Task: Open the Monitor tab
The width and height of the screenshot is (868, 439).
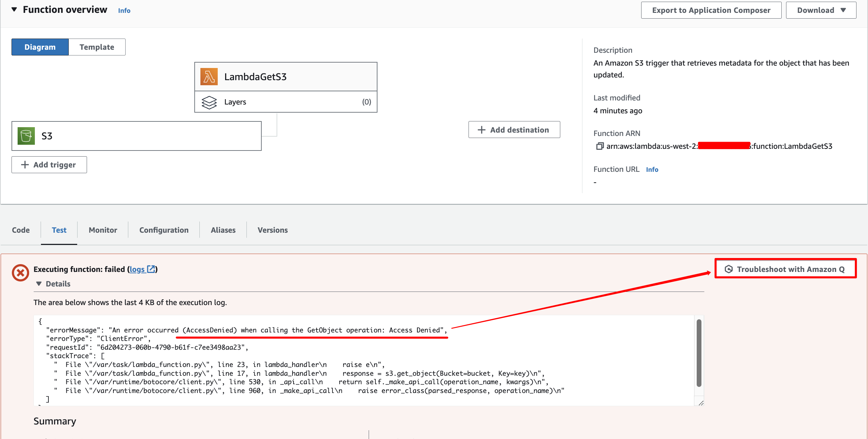Action: pyautogui.click(x=103, y=230)
